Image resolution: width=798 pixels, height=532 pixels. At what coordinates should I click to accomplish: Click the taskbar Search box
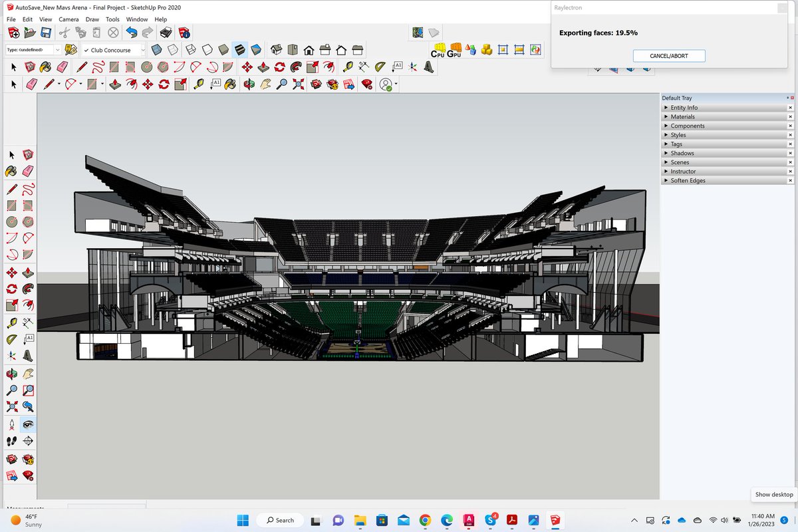(281, 520)
